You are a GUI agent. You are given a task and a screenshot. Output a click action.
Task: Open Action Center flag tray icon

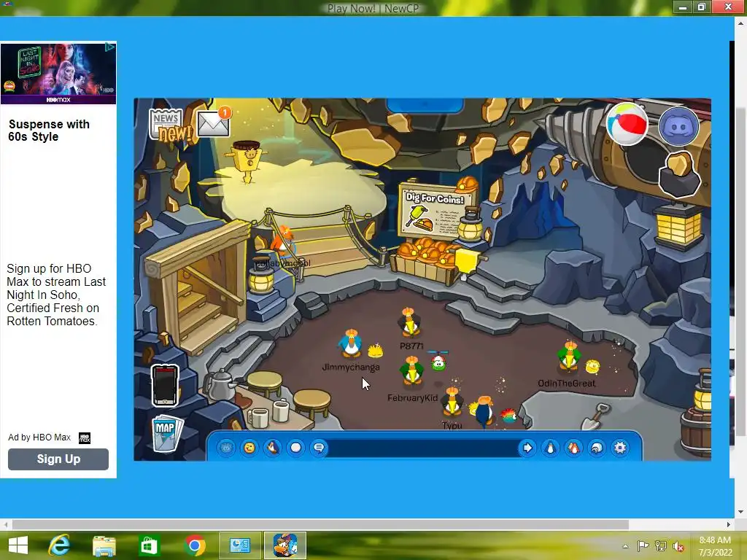(643, 546)
